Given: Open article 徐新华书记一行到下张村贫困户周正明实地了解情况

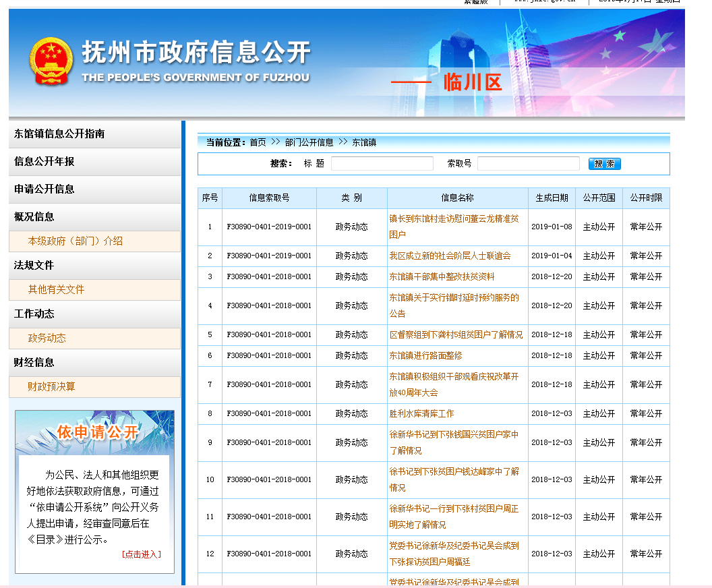Looking at the screenshot, I should coord(454,517).
